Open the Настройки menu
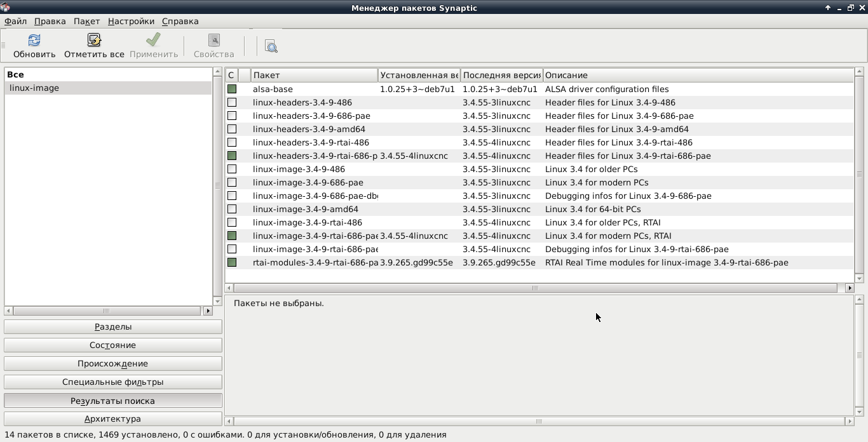This screenshot has height=442, width=868. [131, 21]
